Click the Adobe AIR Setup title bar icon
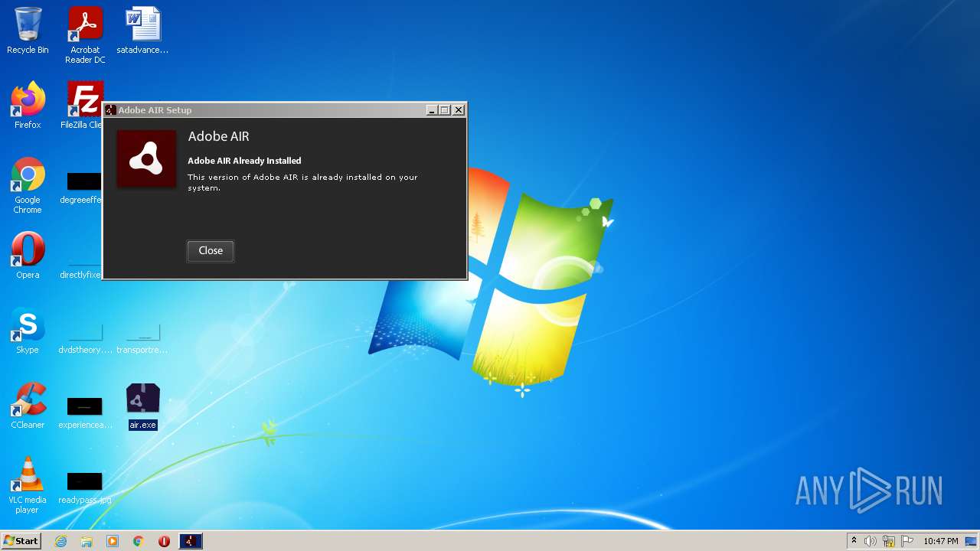This screenshot has width=980, height=551. tap(111, 110)
